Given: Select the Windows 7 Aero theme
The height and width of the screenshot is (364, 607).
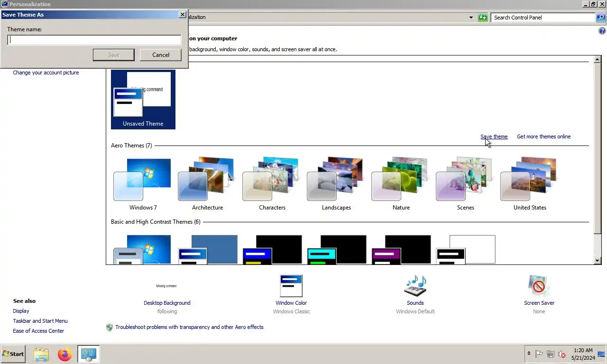Looking at the screenshot, I should 143,184.
